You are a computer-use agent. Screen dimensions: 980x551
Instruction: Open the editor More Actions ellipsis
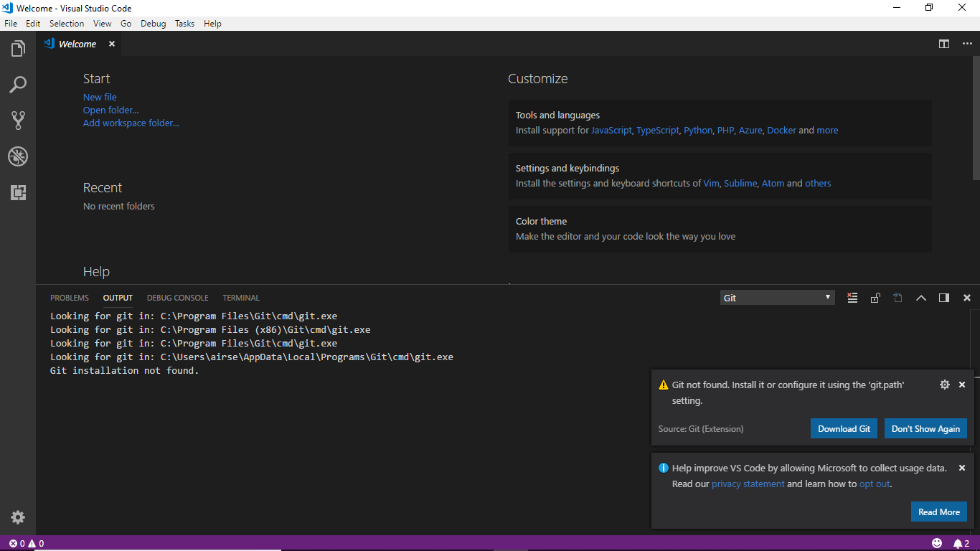[967, 44]
